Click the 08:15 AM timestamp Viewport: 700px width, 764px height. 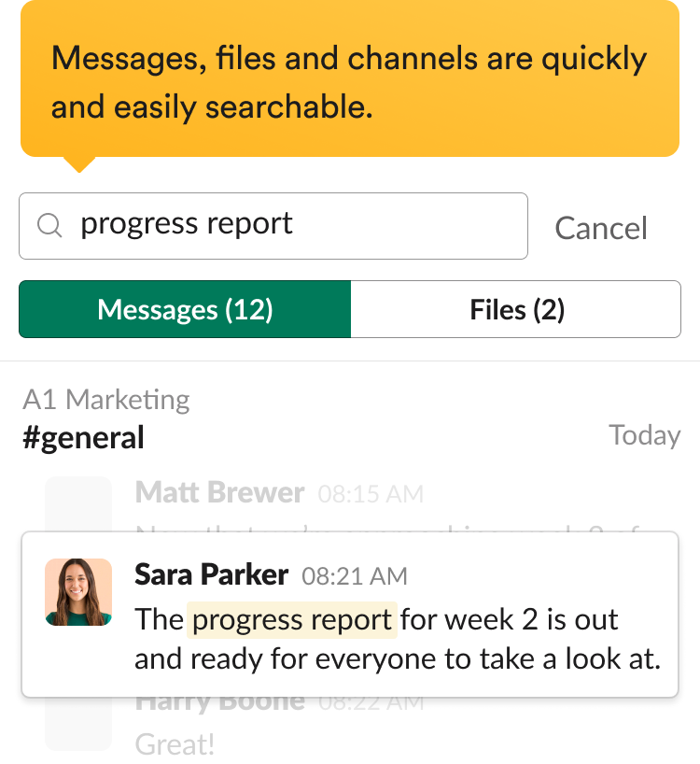371,494
